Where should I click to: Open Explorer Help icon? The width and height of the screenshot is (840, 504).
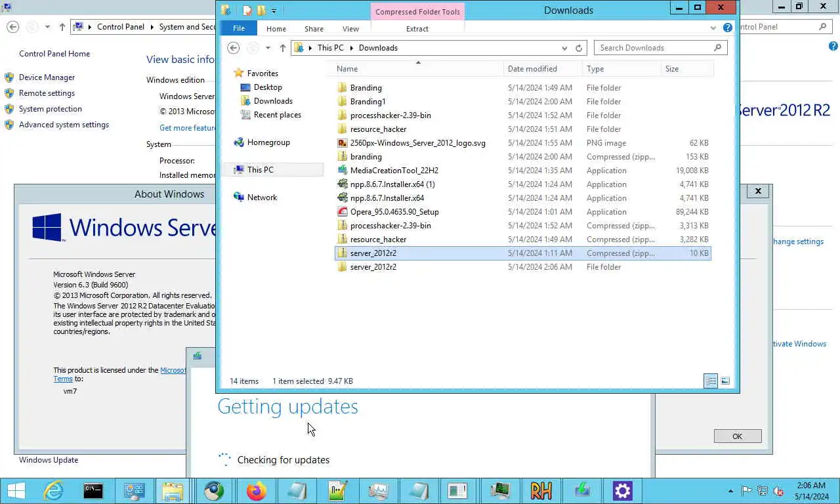point(727,28)
